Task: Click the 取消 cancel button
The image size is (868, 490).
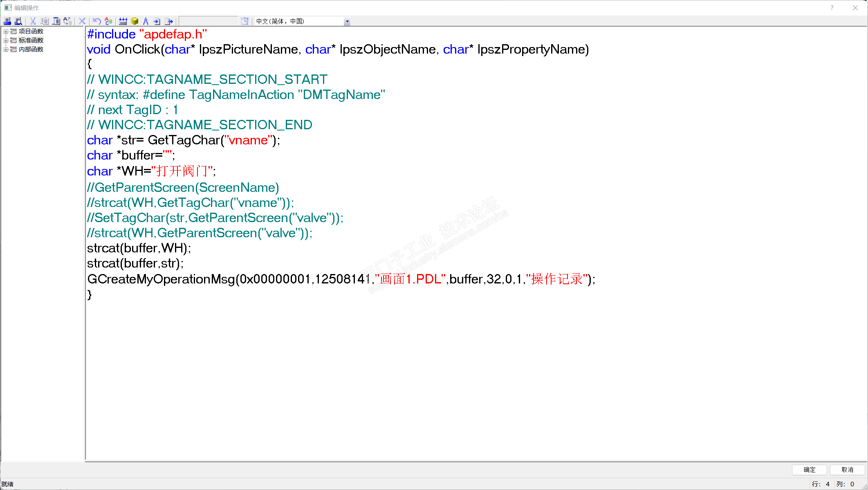Action: click(x=847, y=470)
